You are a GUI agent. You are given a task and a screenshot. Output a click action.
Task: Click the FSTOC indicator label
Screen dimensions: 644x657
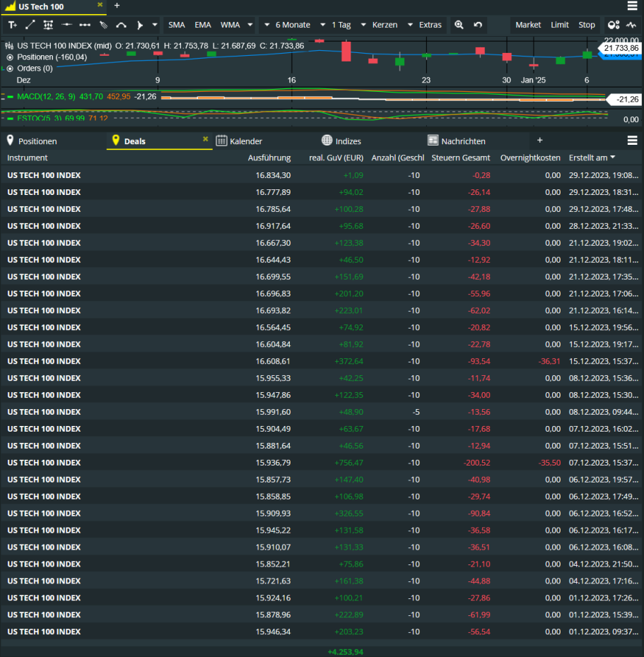pyautogui.click(x=40, y=118)
